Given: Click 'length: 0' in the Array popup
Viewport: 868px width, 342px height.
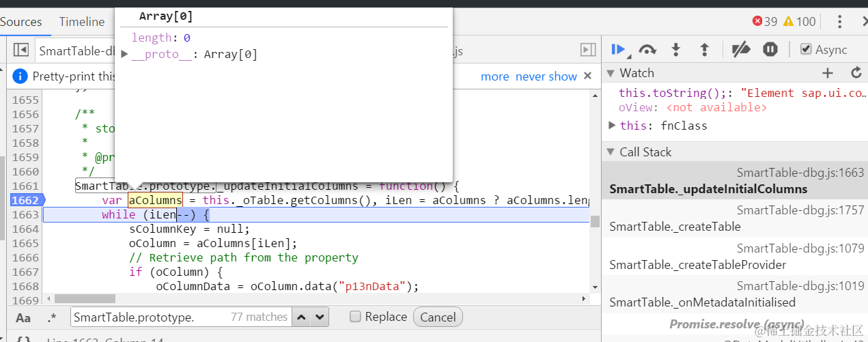Looking at the screenshot, I should pos(161,38).
